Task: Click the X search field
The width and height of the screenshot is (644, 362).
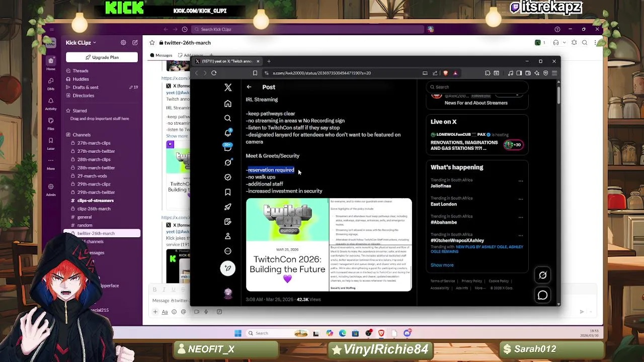Action: 476,87
